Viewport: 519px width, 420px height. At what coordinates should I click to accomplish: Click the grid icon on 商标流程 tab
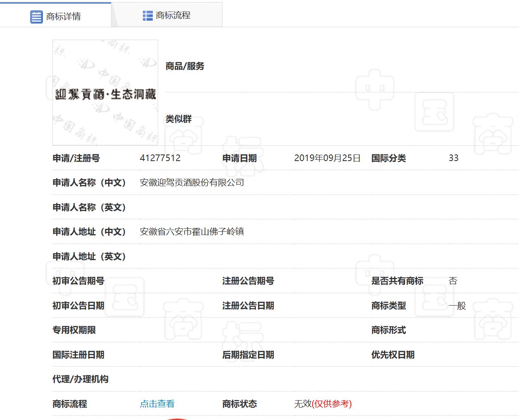pos(147,16)
